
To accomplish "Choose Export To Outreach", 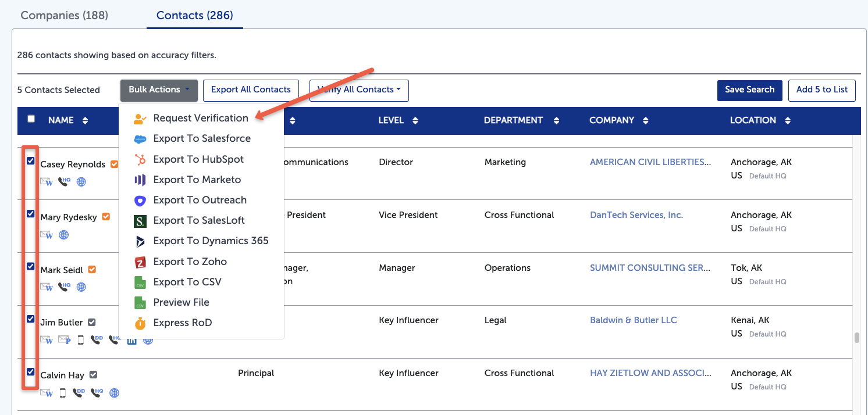I will pos(201,200).
